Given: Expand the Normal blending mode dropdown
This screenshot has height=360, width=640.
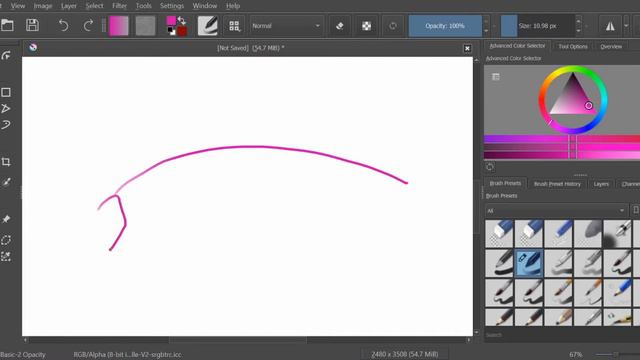Looking at the screenshot, I should tap(286, 26).
